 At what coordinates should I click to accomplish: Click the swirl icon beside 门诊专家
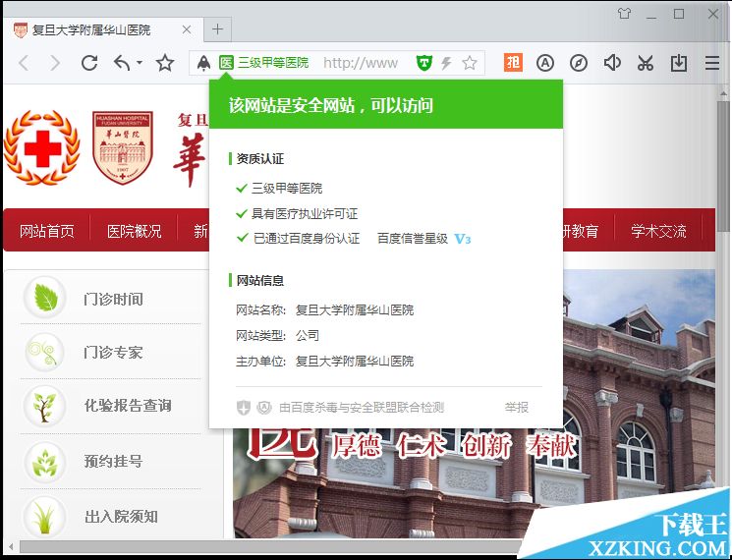point(45,352)
